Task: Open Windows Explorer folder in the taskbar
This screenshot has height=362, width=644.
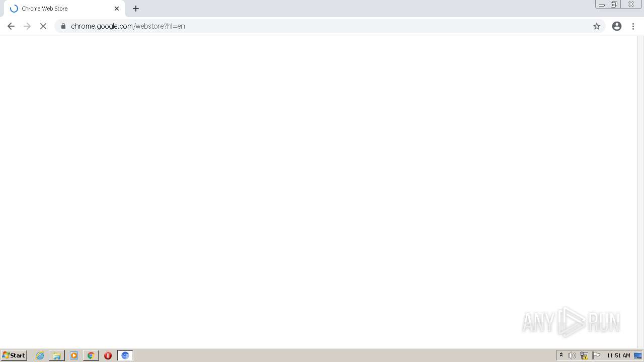Action: 57,355
